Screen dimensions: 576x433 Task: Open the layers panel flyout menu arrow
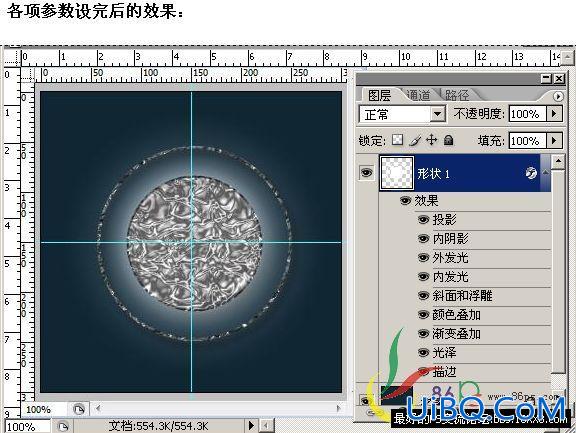click(x=558, y=96)
